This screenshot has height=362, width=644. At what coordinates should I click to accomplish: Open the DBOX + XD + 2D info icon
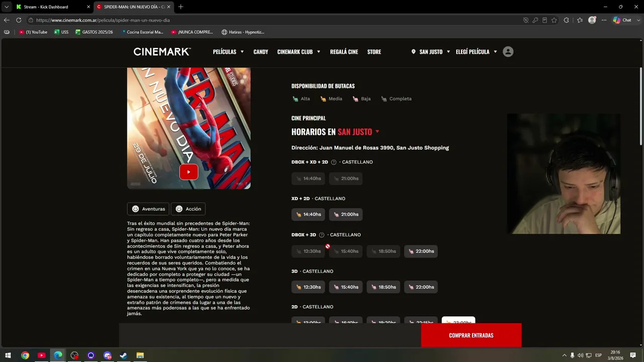point(334,162)
